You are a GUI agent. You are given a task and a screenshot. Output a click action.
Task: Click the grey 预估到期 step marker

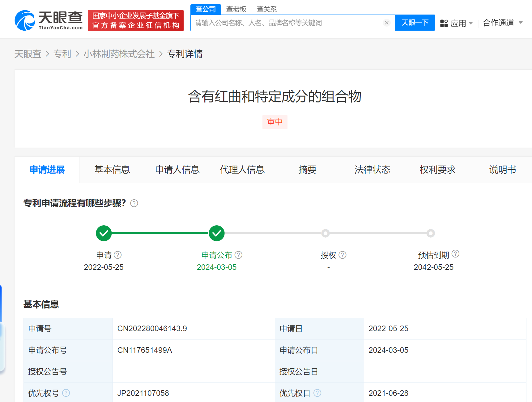tap(431, 233)
